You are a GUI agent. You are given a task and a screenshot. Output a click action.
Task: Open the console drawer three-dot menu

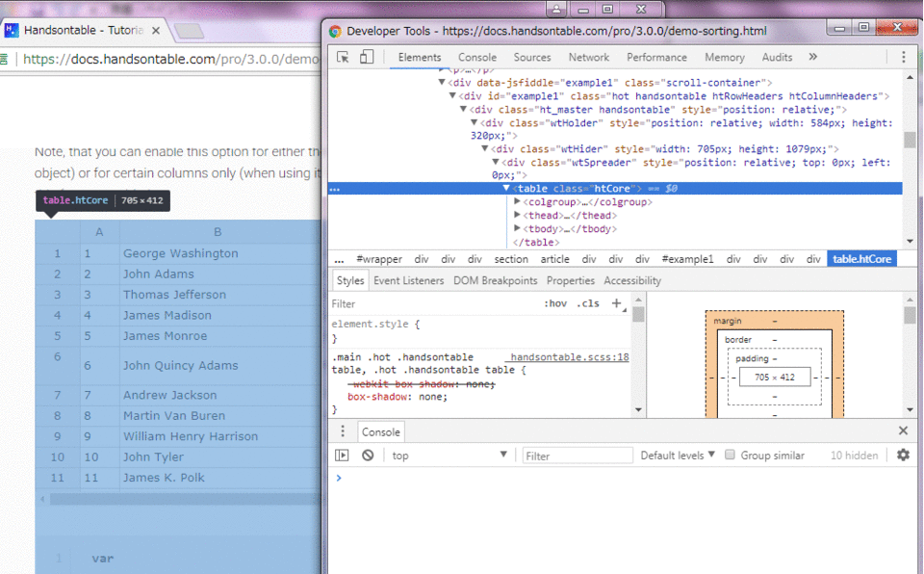coord(343,431)
